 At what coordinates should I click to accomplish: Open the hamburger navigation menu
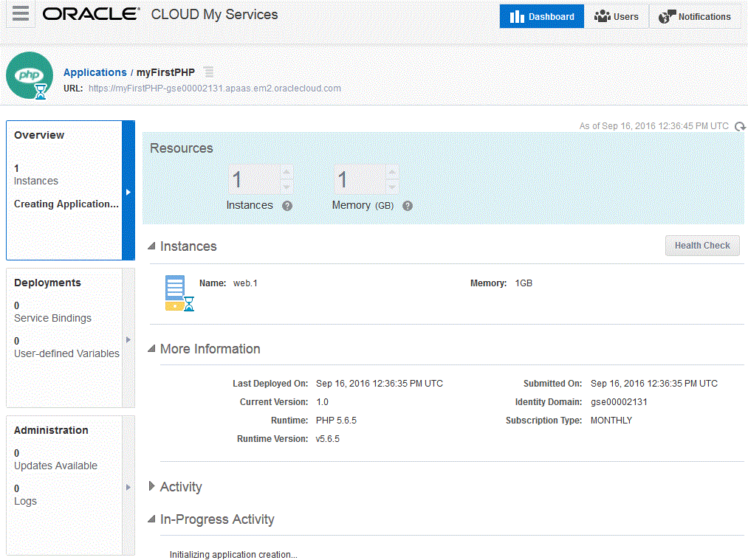coord(21,13)
